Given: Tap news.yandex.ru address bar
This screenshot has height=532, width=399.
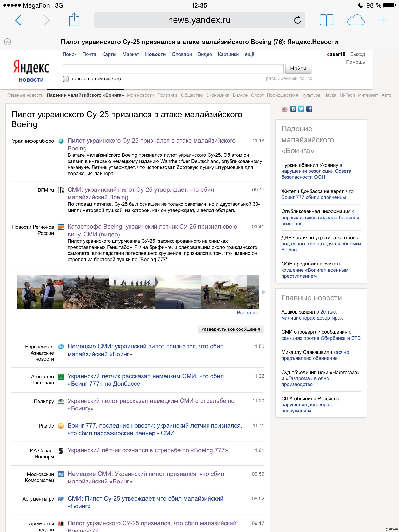Looking at the screenshot, I should pos(199,20).
